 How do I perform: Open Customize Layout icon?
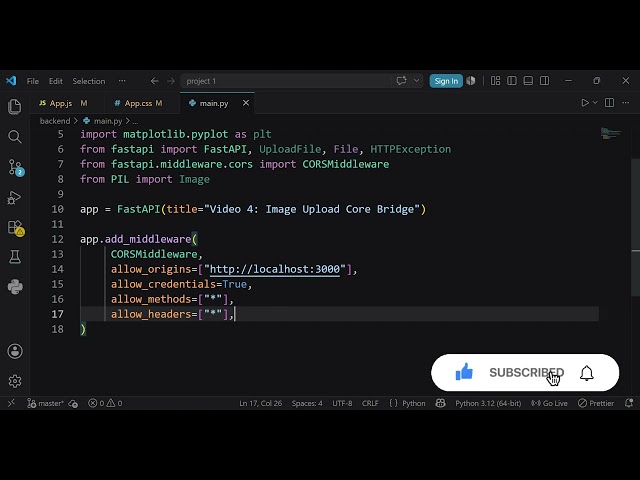click(x=496, y=81)
